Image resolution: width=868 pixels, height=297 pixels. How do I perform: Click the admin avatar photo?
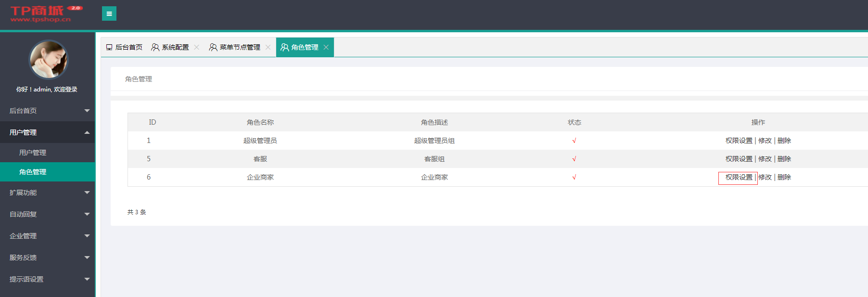[x=49, y=60]
